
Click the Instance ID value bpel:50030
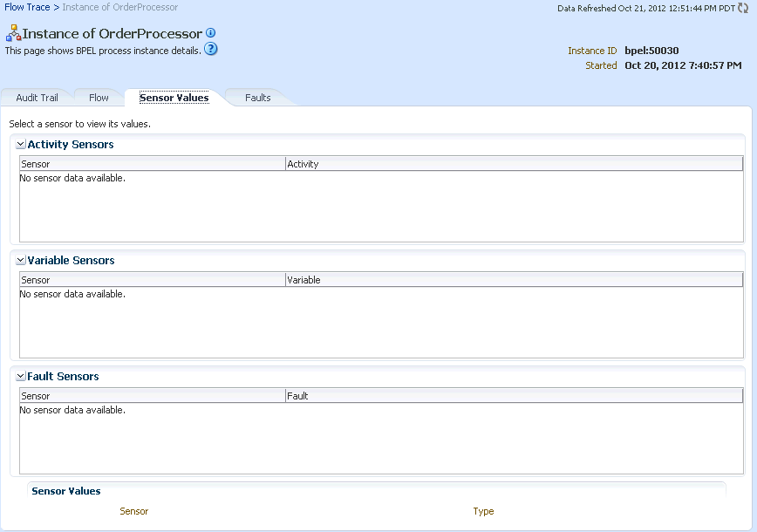pos(651,51)
